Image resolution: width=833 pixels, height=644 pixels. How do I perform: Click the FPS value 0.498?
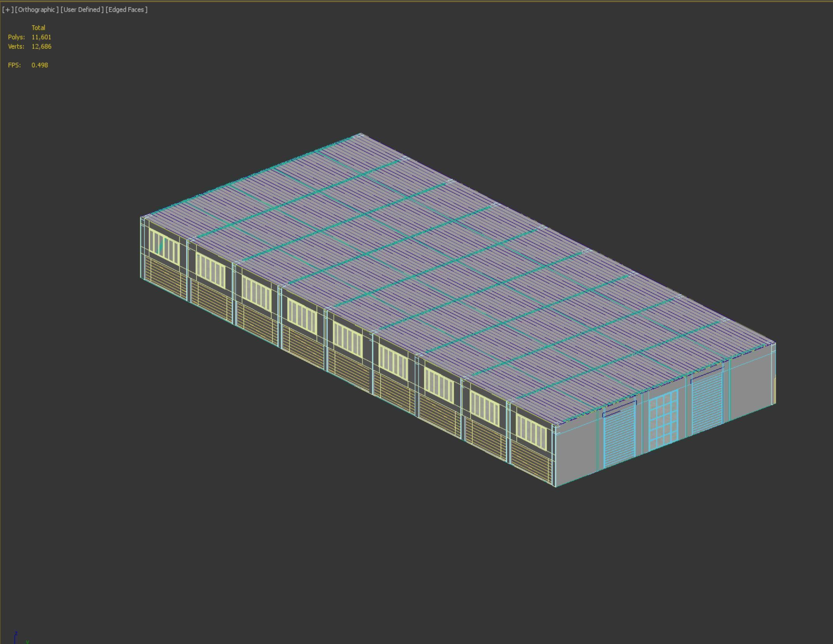40,65
